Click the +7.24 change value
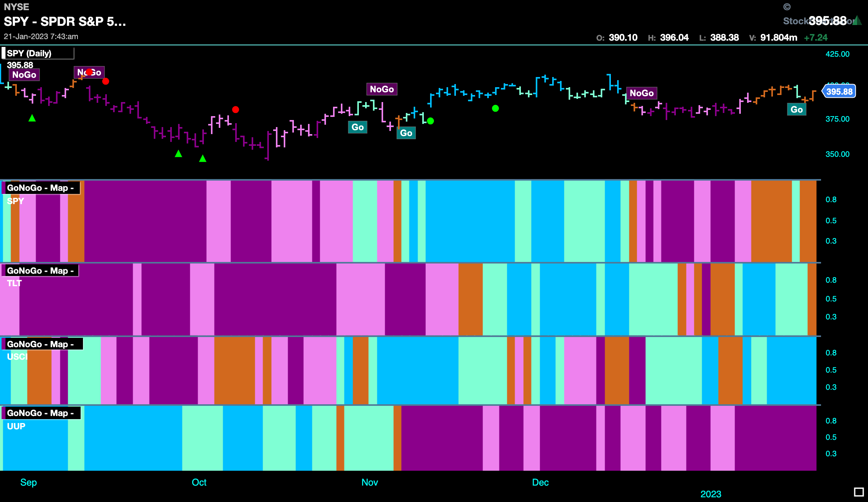Image resolution: width=868 pixels, height=502 pixels. [x=816, y=38]
